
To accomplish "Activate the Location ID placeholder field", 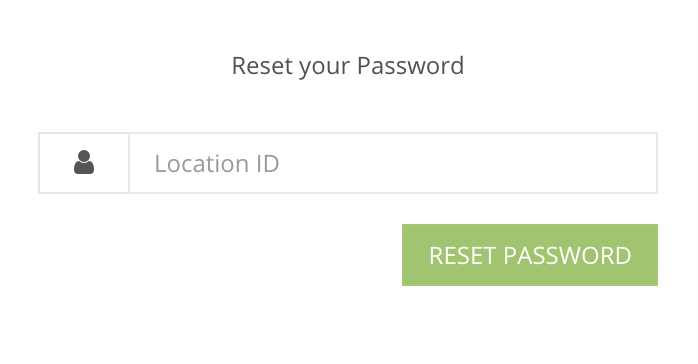I will (x=393, y=163).
